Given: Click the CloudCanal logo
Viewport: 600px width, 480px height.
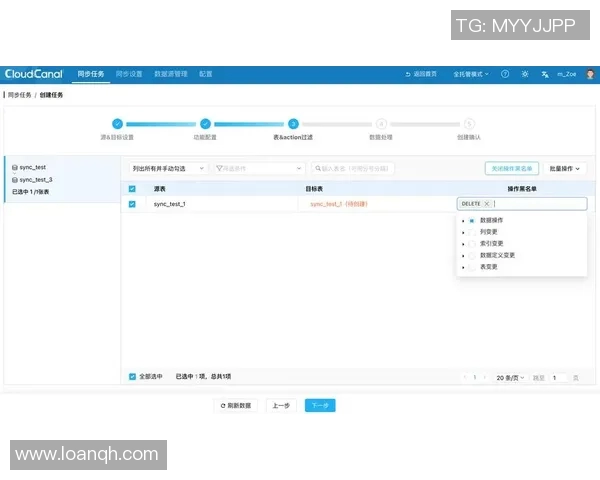Looking at the screenshot, I should coord(34,74).
